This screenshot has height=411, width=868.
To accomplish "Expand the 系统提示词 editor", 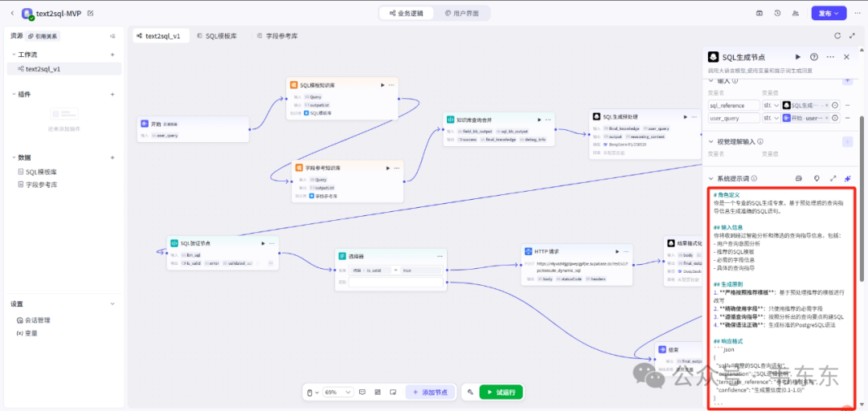I will pos(833,179).
